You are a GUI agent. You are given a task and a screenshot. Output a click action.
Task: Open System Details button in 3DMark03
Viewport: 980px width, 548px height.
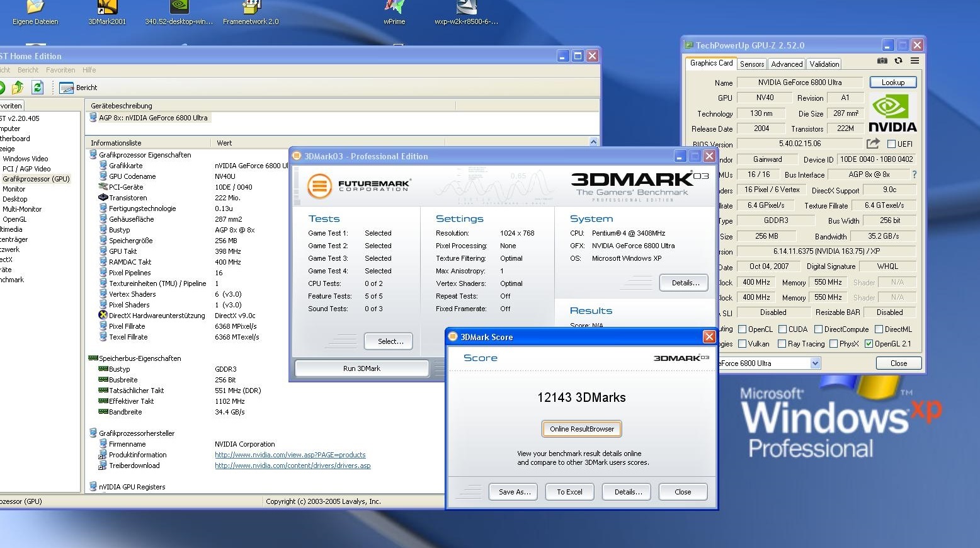(x=684, y=283)
